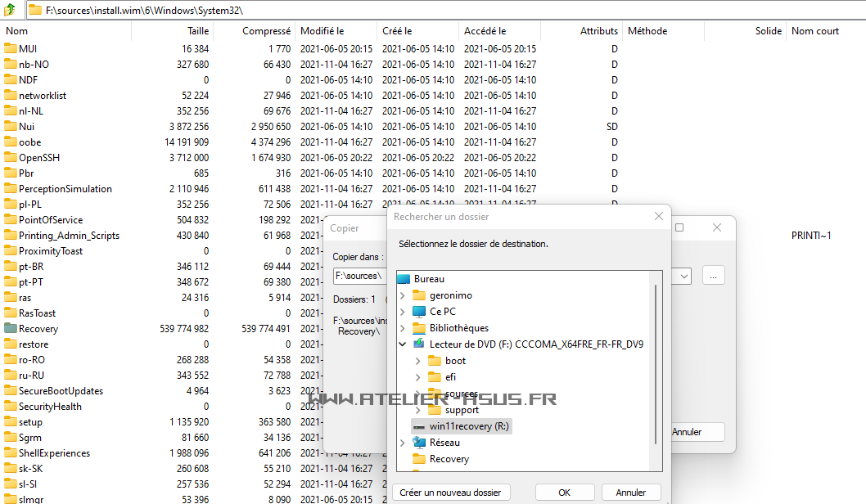Click the Lecteur de DVD (F:) drive icon
Image resolution: width=866 pixels, height=504 pixels.
(417, 344)
